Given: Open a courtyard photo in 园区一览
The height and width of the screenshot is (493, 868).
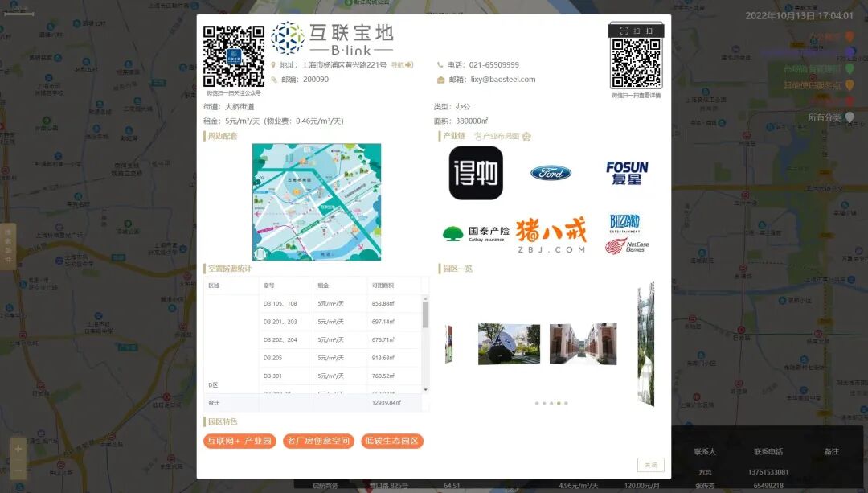Looking at the screenshot, I should click(x=583, y=344).
